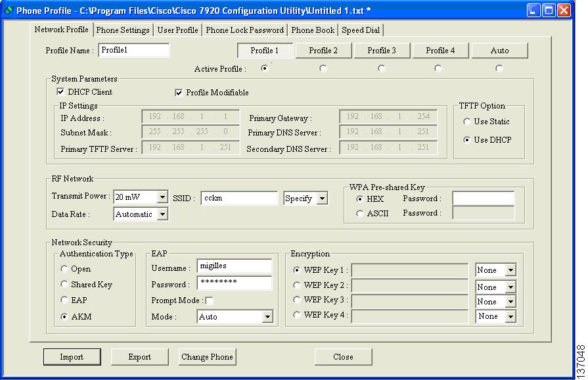Select the HEX pre-shared key option
588x380 pixels.
359,199
